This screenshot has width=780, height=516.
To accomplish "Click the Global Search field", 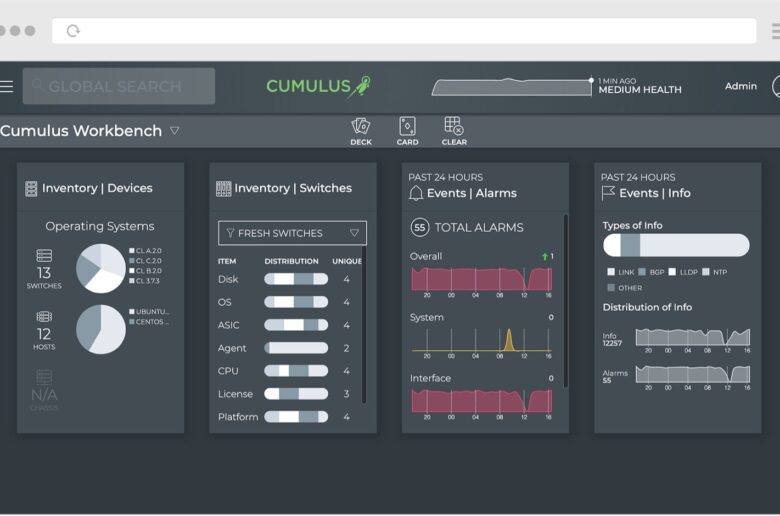I will [119, 86].
